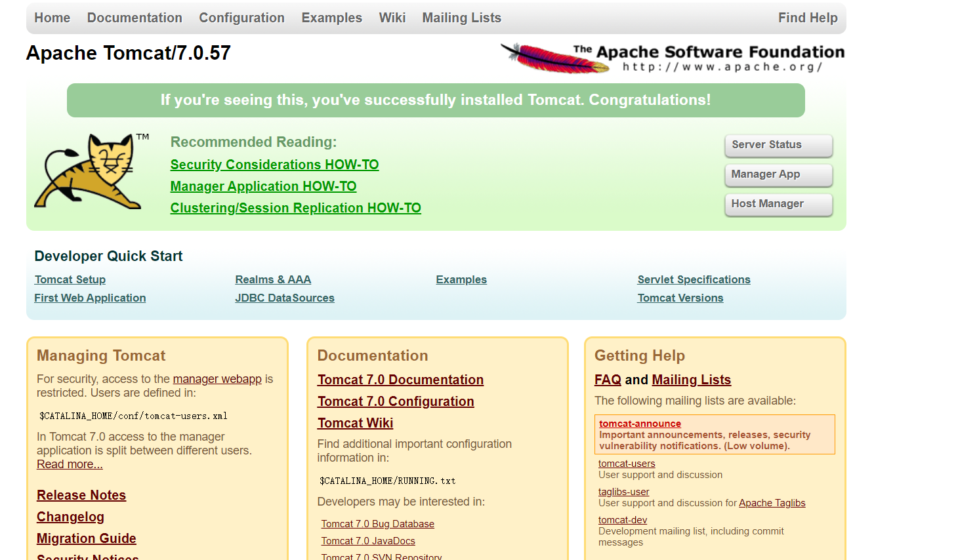Image resolution: width=979 pixels, height=560 pixels.
Task: Click the $CATALINA_HOME/RUNNING.txt path text
Action: click(x=388, y=481)
